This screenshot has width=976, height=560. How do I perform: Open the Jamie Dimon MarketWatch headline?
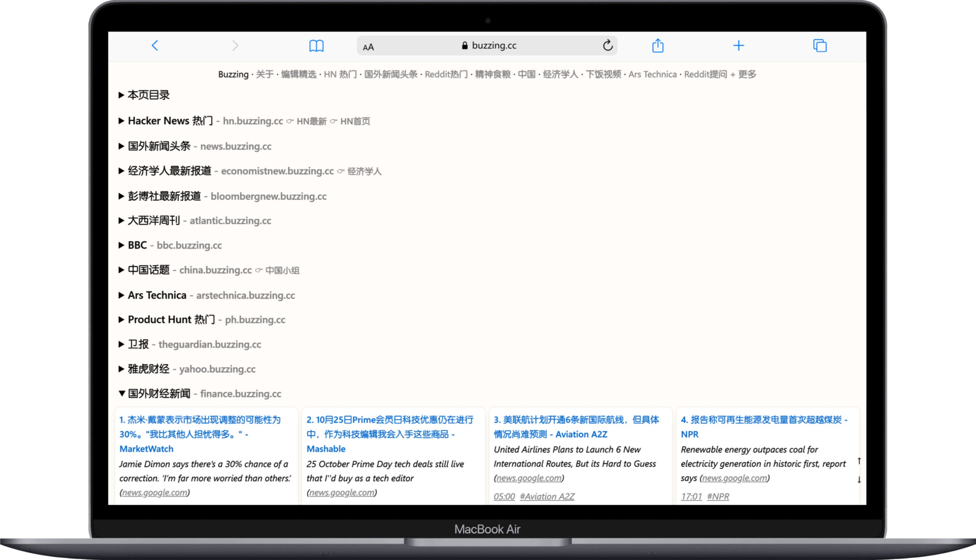[200, 434]
